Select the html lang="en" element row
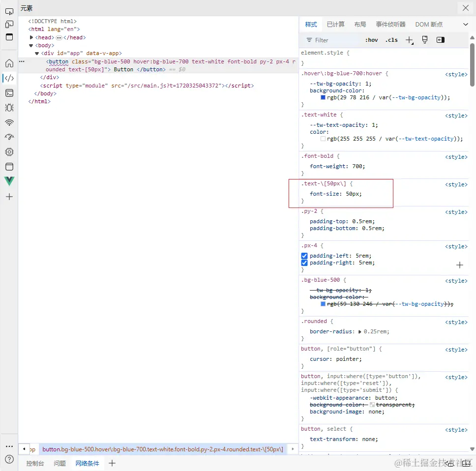The height and width of the screenshot is (471, 476). pos(54,29)
